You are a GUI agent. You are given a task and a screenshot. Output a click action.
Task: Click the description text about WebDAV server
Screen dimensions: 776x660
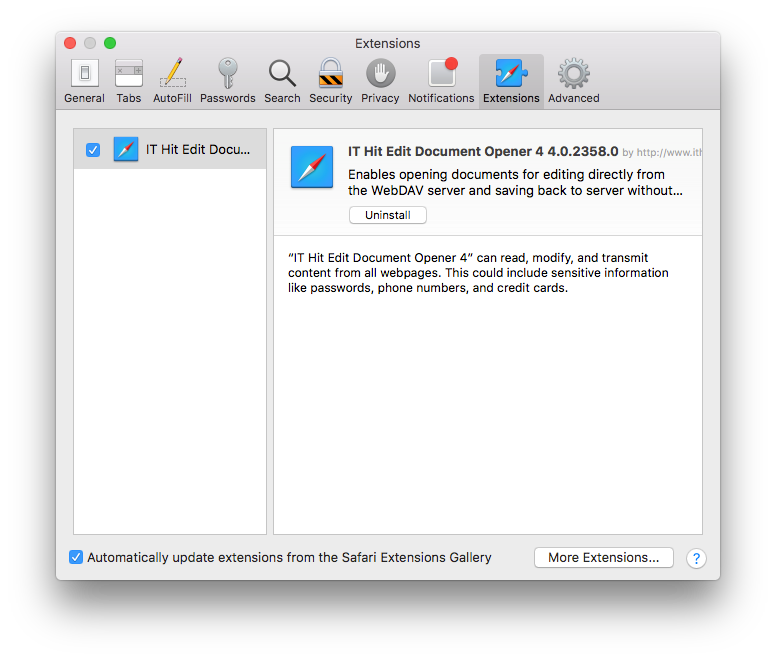coord(515,183)
